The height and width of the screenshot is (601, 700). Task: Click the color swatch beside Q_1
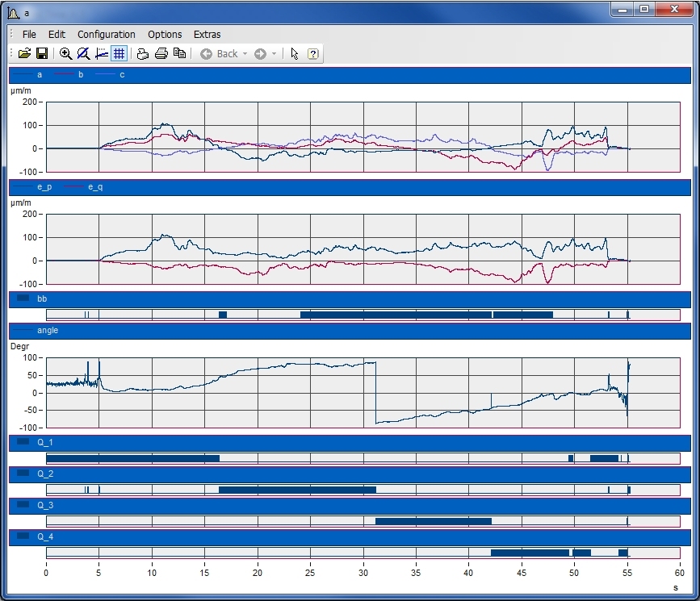23,442
